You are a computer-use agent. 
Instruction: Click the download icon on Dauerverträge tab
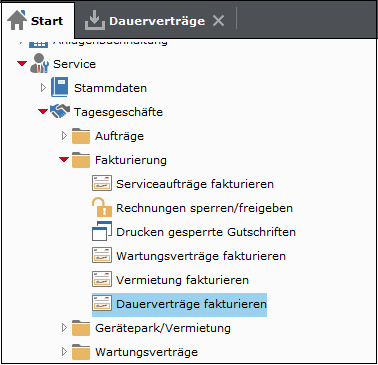(x=95, y=21)
